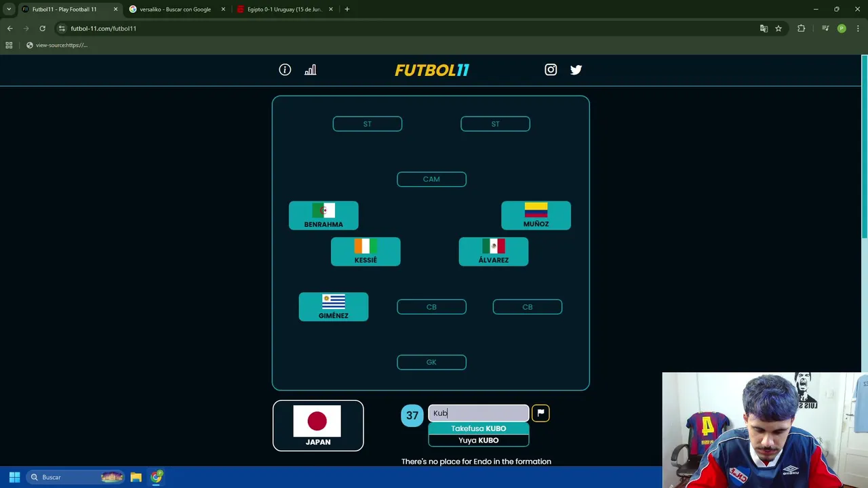Select the right CB position slot
Viewport: 868px width, 488px height.
[x=528, y=307]
